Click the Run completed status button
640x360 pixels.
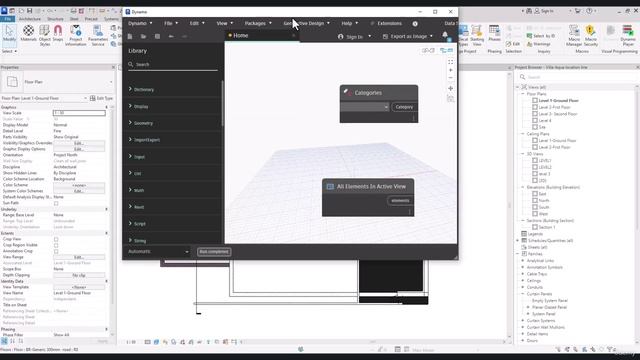tap(214, 251)
